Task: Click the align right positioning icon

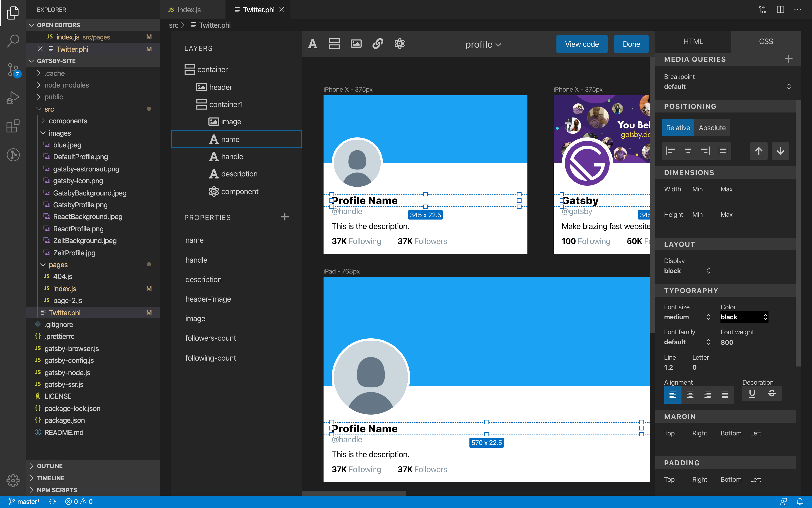Action: tap(705, 151)
